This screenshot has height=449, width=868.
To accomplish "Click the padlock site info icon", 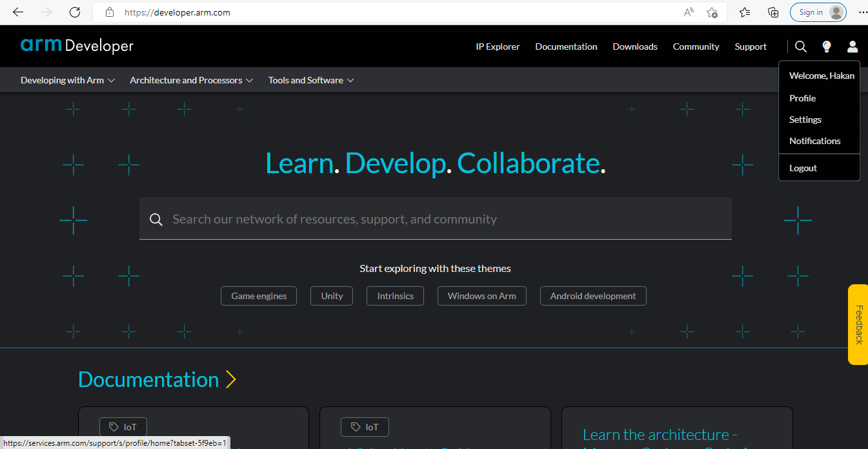I will point(110,12).
